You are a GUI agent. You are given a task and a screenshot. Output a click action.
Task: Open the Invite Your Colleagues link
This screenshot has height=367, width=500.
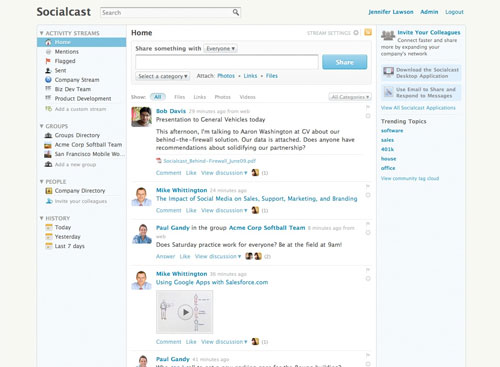pos(429,32)
